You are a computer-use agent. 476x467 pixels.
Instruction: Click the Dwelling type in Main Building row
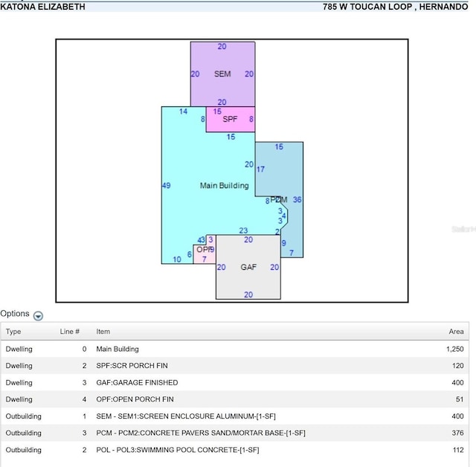19,349
